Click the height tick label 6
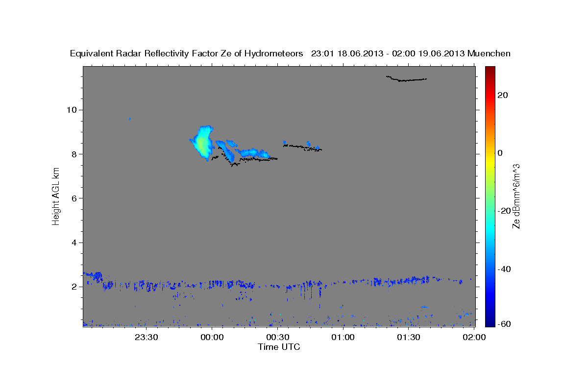588x392 pixels. point(75,198)
